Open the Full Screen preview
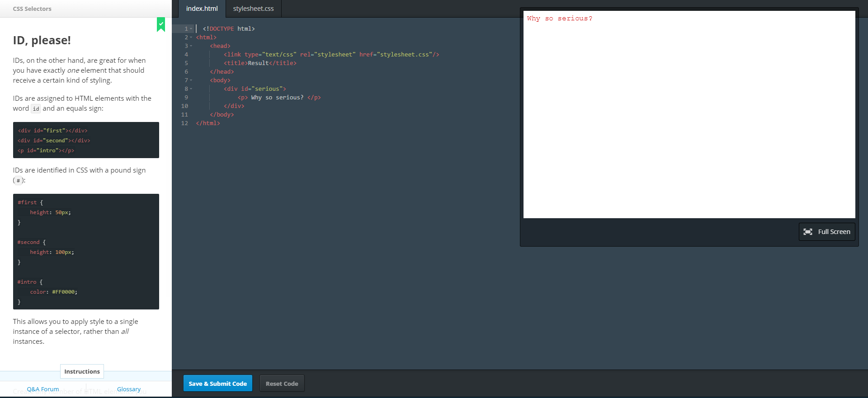The image size is (868, 398). (x=827, y=232)
